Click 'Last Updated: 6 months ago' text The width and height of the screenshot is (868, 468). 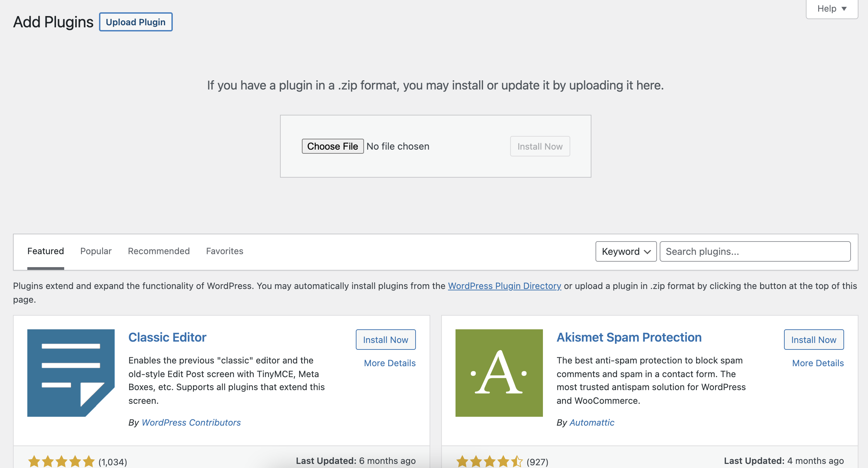pos(356,461)
